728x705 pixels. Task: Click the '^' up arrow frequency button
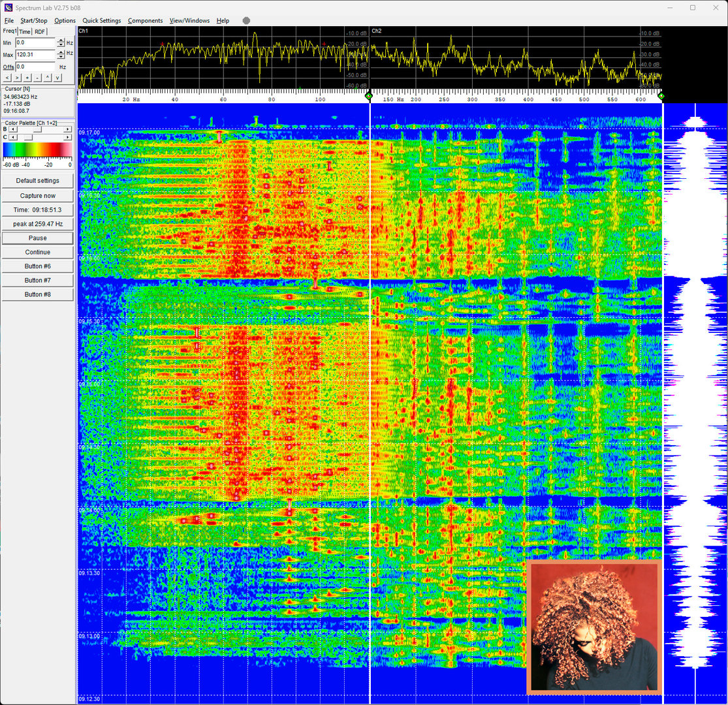coord(48,78)
